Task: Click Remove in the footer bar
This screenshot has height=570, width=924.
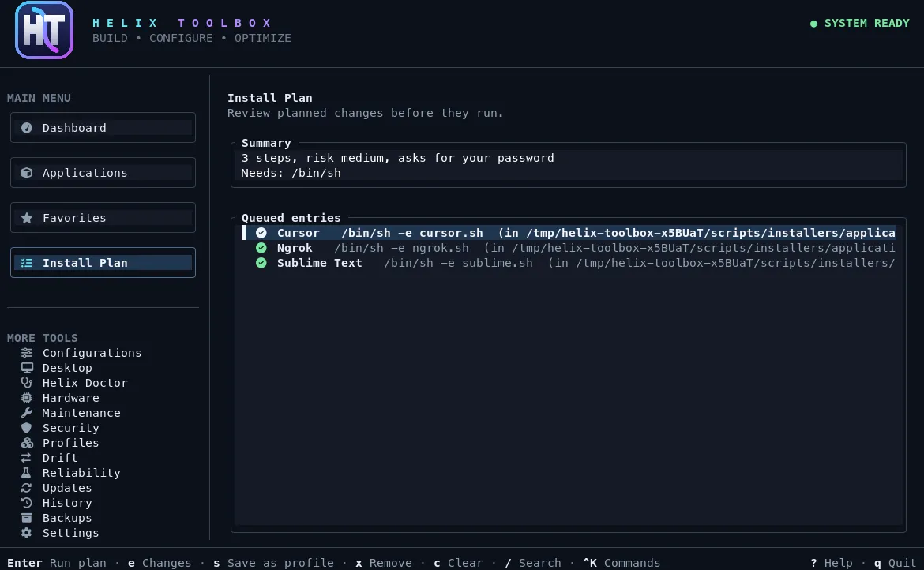Action: click(x=384, y=563)
